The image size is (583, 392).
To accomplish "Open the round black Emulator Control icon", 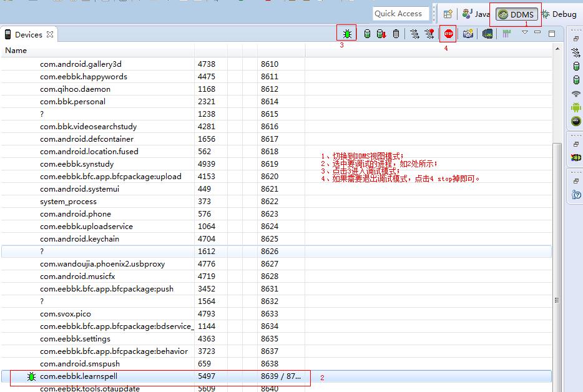I will [576, 121].
